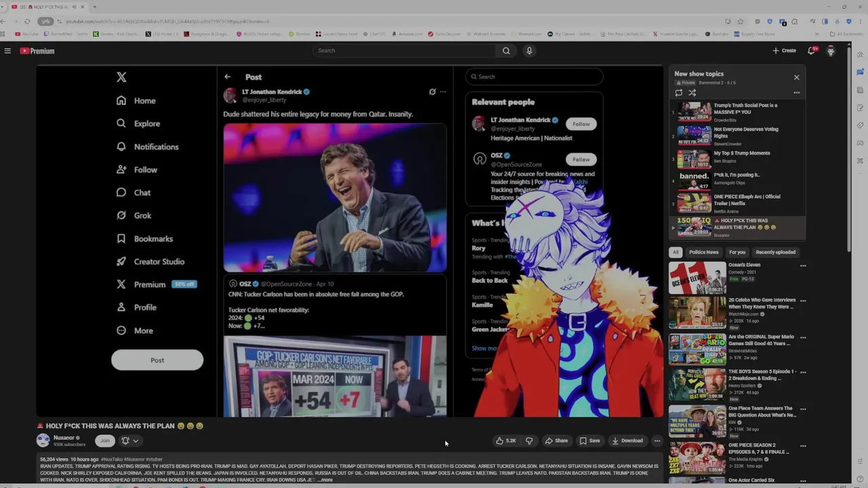Expand description with ...more link
868x488 pixels.
(x=325, y=480)
